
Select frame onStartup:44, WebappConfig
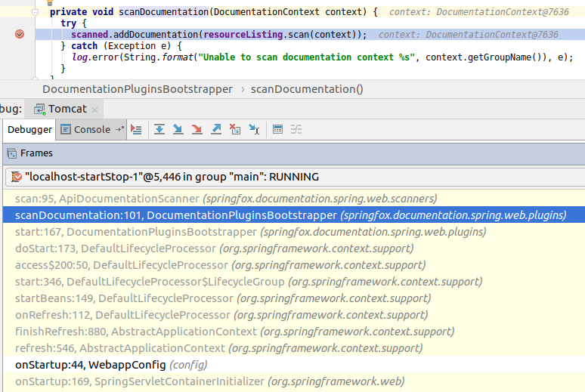pyautogui.click(x=294, y=365)
